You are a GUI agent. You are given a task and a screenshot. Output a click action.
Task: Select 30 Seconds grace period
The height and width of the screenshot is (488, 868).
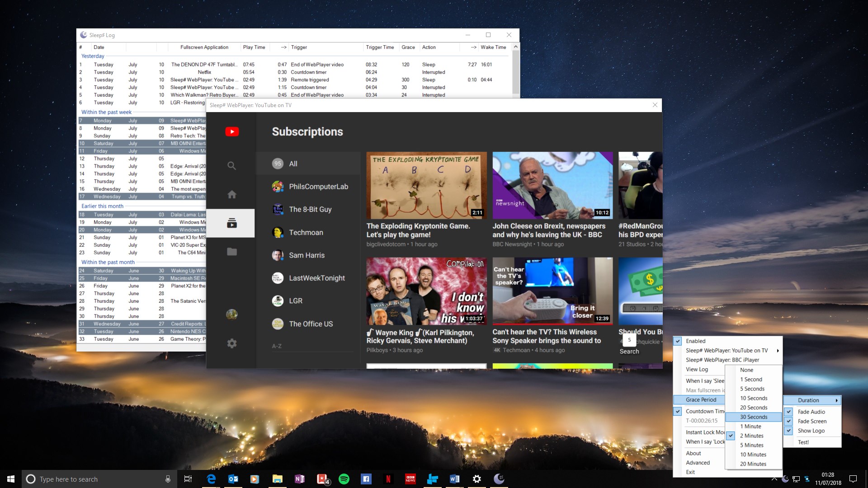click(754, 417)
